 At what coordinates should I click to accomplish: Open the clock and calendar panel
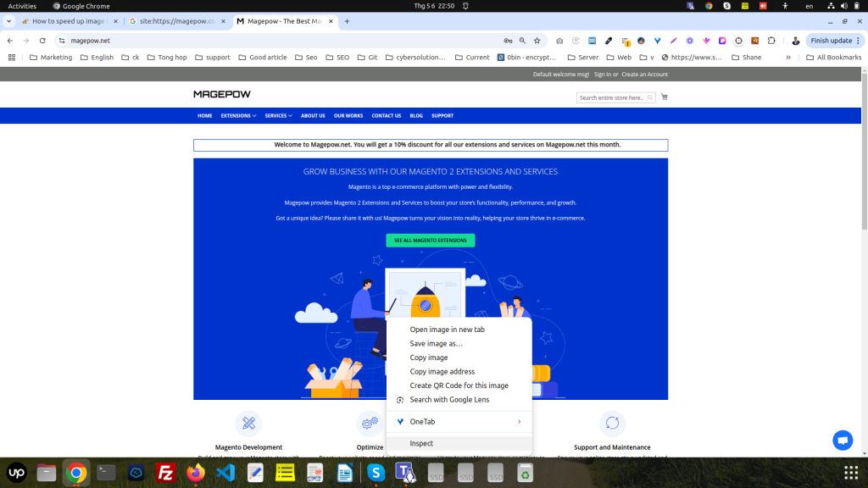[x=434, y=6]
